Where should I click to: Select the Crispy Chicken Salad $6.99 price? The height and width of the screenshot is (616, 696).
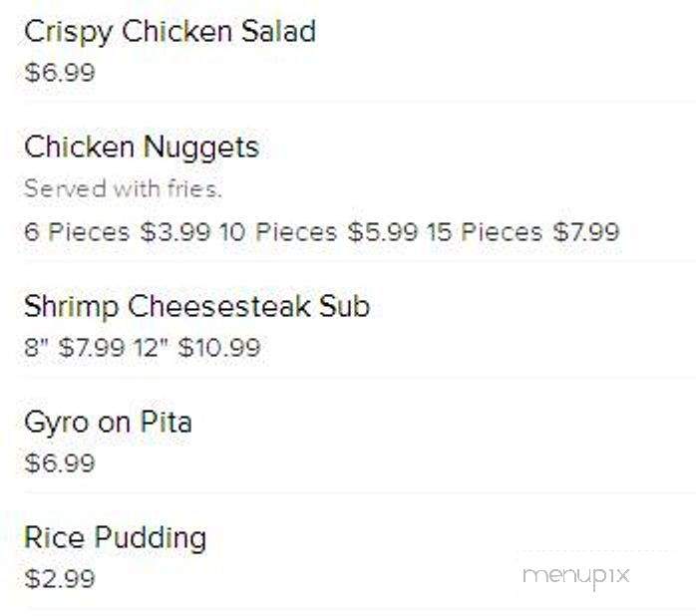(60, 73)
